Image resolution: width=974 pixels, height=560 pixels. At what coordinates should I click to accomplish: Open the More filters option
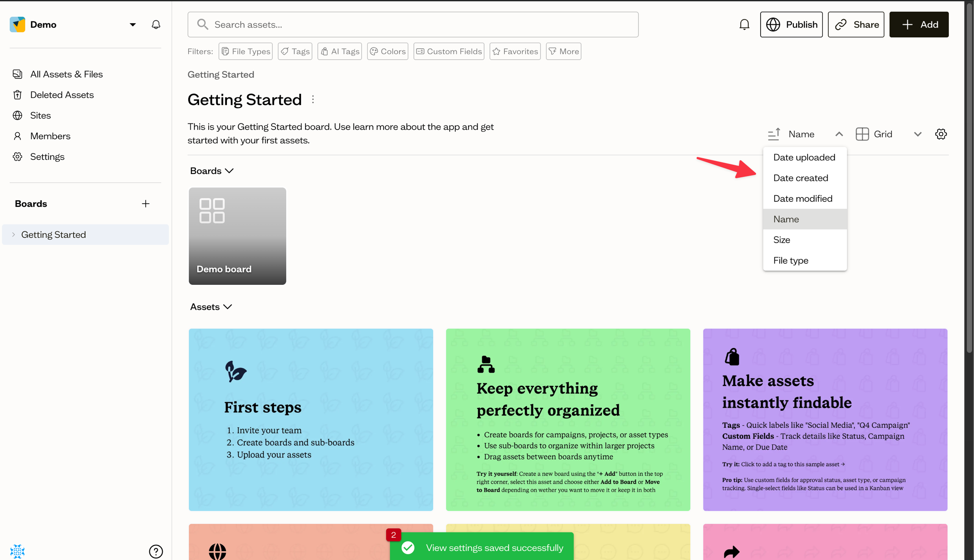tap(564, 52)
